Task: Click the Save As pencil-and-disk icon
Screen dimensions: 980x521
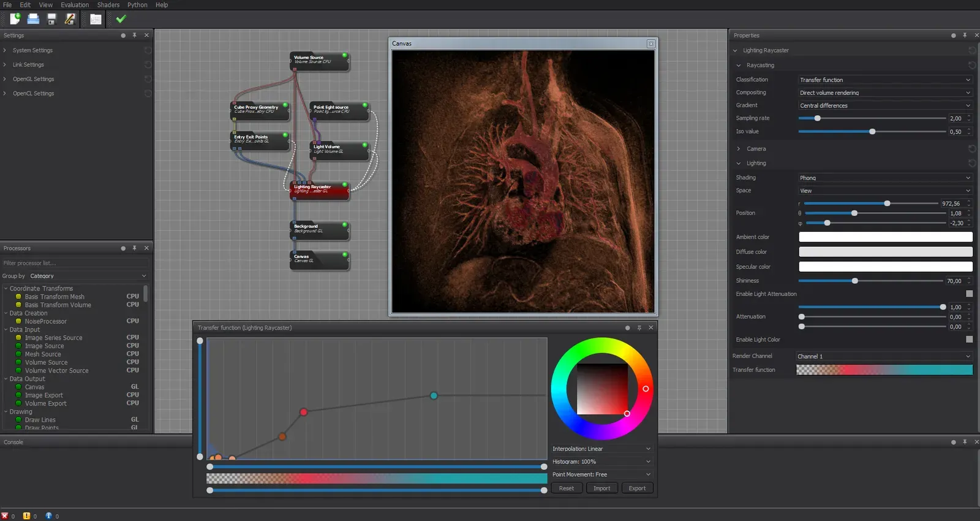Action: click(x=70, y=19)
